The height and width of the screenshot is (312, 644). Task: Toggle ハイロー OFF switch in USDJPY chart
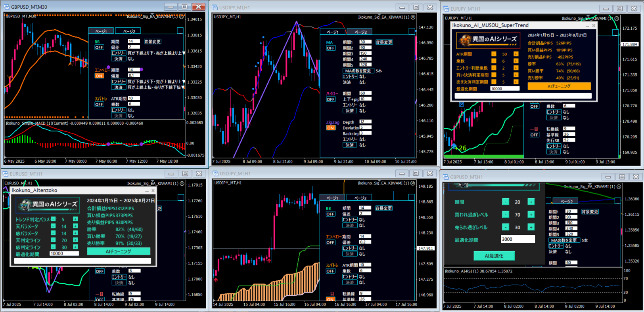tap(331, 99)
